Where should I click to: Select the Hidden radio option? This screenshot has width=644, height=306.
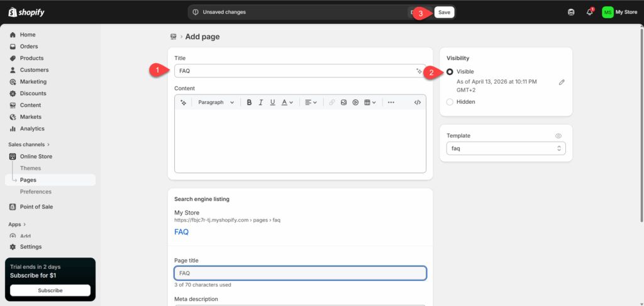[x=450, y=102]
